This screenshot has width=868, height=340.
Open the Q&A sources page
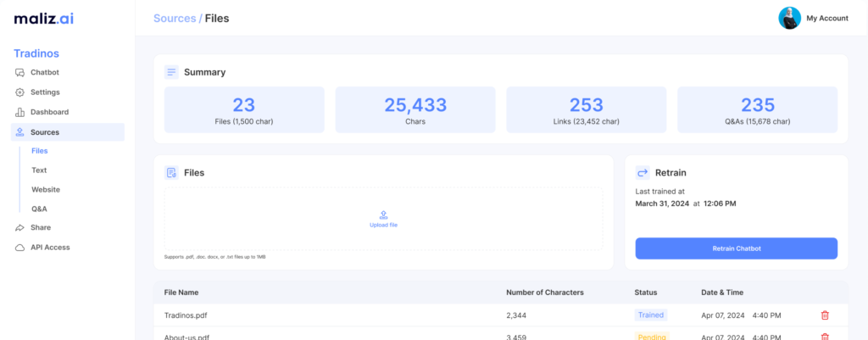click(x=40, y=209)
